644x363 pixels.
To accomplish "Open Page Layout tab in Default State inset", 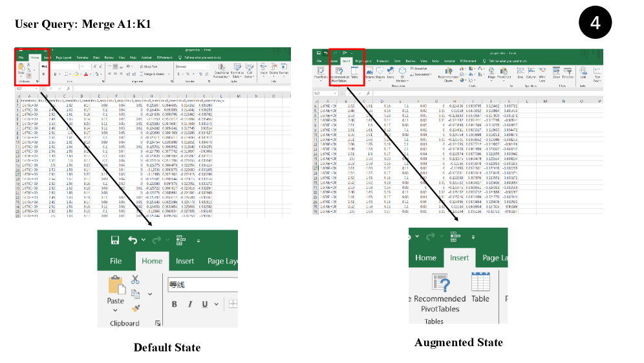I will (222, 261).
